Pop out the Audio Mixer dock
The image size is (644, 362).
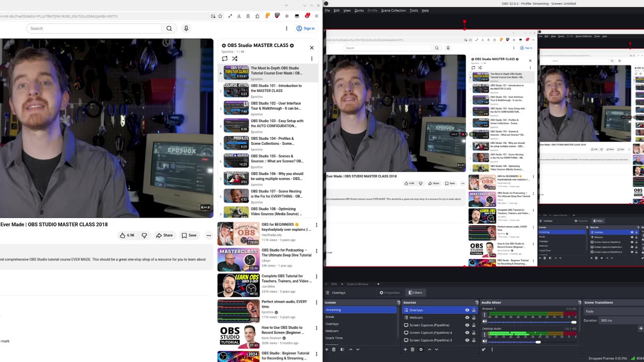pyautogui.click(x=580, y=303)
